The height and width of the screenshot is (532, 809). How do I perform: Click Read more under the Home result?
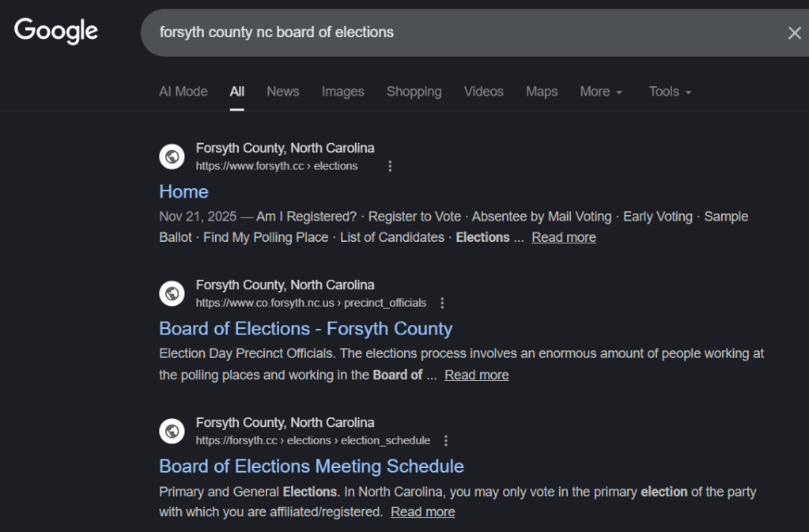(x=564, y=237)
